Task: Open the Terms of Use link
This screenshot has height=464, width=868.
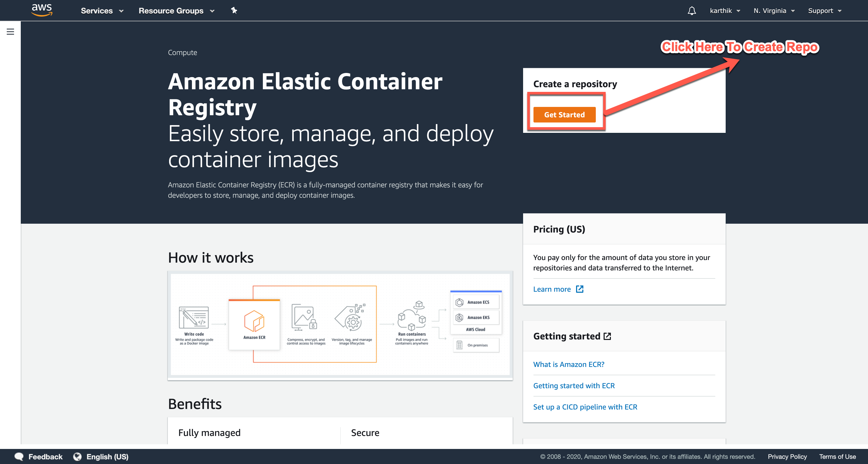Action: pos(837,456)
